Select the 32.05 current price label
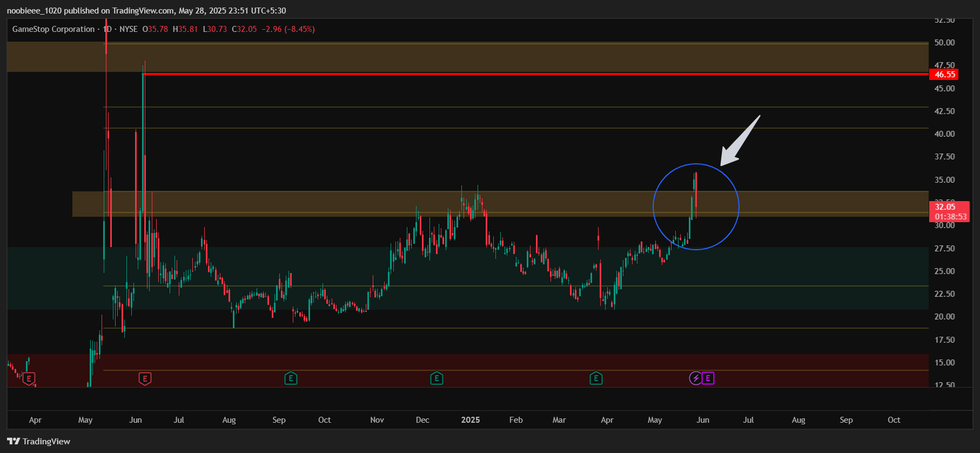The height and width of the screenshot is (453, 980). (945, 207)
